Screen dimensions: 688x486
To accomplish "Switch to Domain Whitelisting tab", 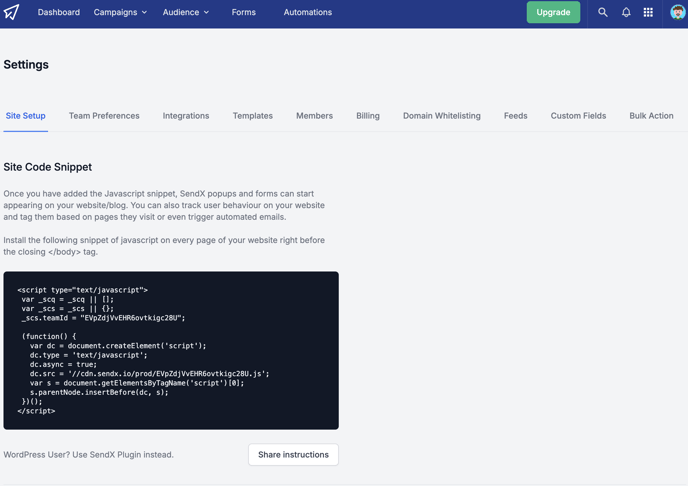I will 442,116.
